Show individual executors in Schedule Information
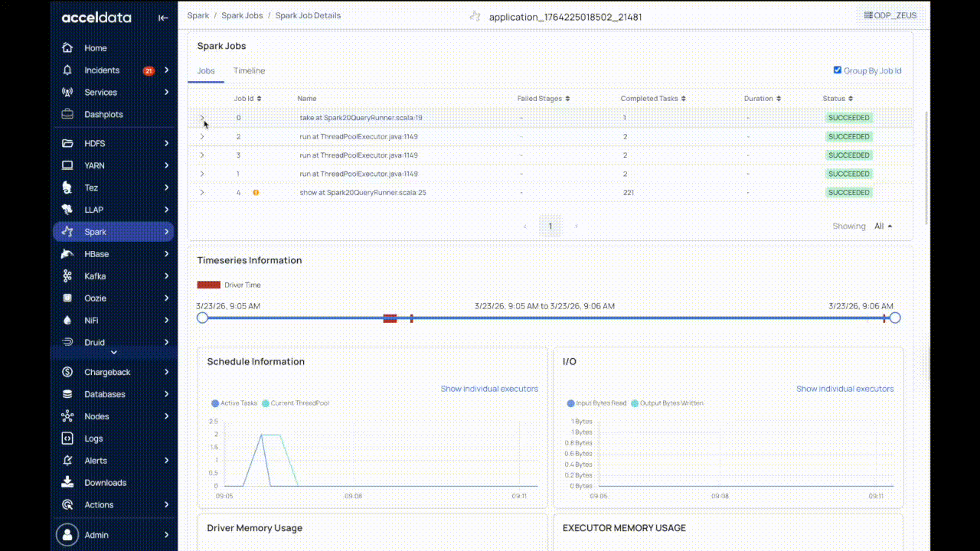Image resolution: width=980 pixels, height=551 pixels. pos(488,389)
